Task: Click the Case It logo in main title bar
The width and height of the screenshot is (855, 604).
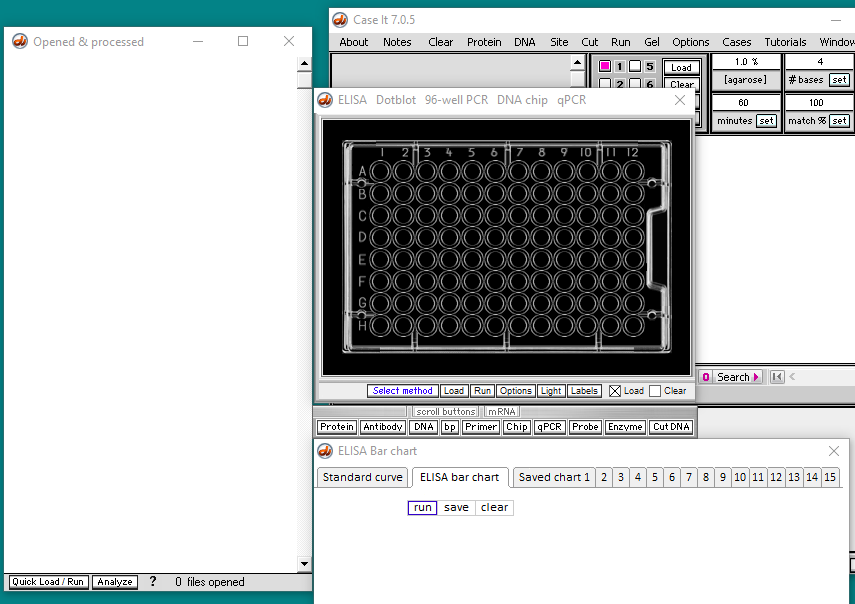Action: click(x=340, y=20)
